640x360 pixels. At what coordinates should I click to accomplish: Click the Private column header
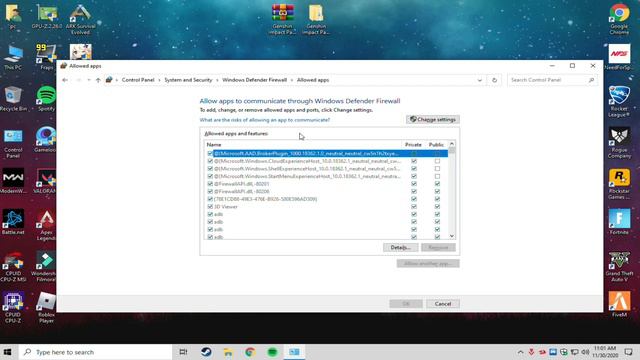tap(413, 144)
